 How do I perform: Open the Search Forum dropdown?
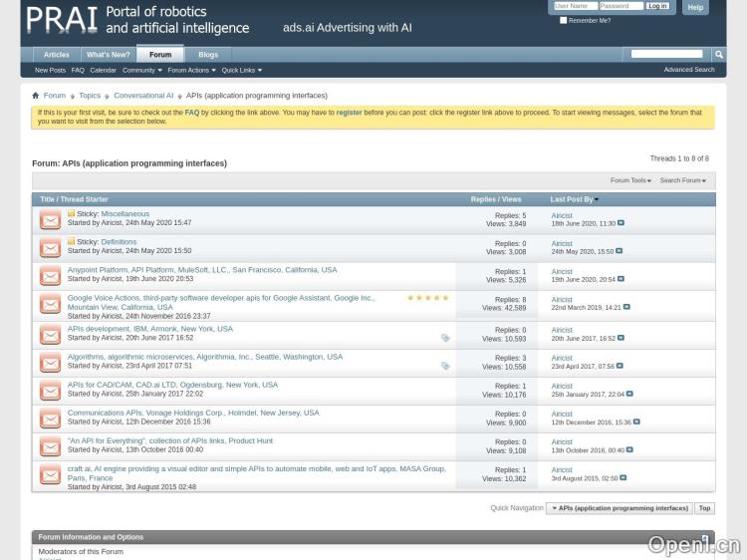pyautogui.click(x=682, y=180)
